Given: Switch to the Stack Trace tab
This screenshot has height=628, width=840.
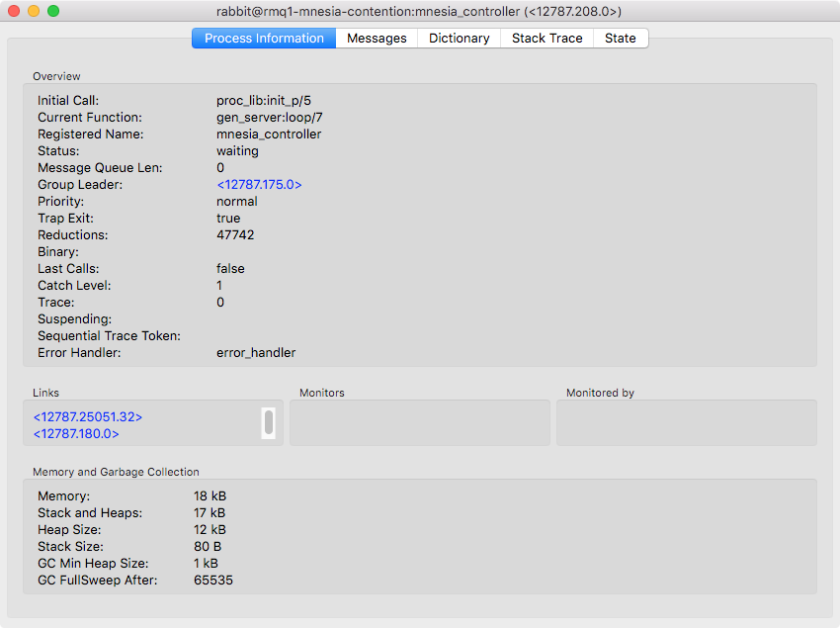Looking at the screenshot, I should [546, 39].
